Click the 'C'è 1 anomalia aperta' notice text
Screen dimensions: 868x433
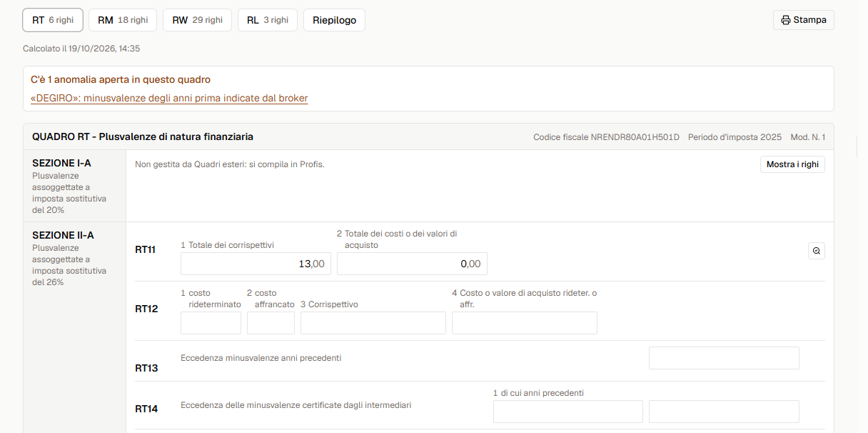pyautogui.click(x=121, y=80)
